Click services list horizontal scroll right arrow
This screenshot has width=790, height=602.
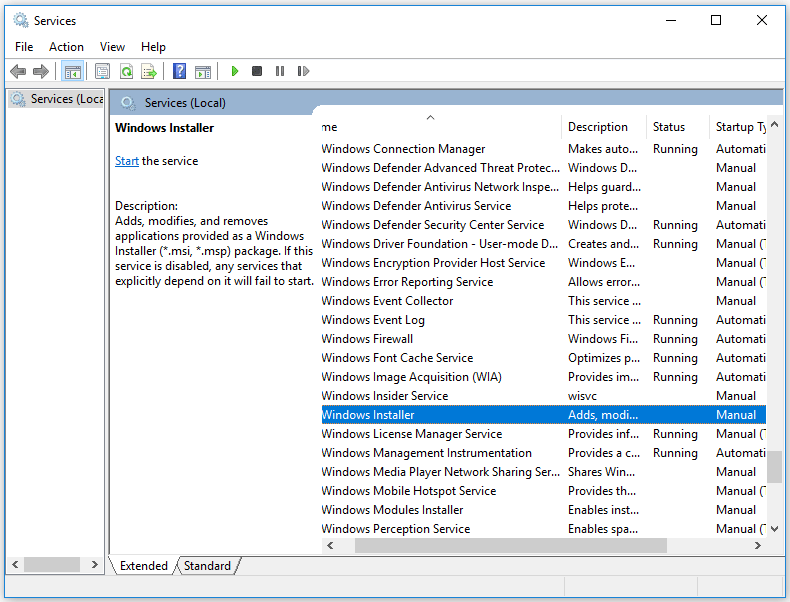(758, 545)
